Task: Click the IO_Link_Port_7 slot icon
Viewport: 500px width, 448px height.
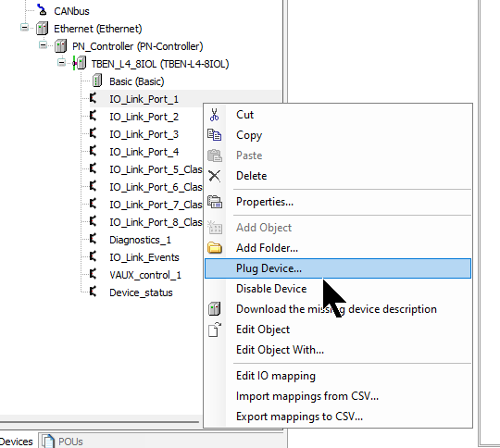Action: tap(93, 204)
